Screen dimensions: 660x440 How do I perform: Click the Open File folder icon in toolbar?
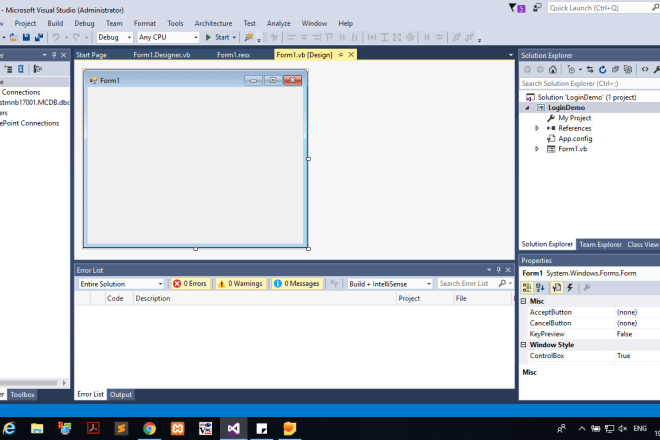click(x=13, y=37)
